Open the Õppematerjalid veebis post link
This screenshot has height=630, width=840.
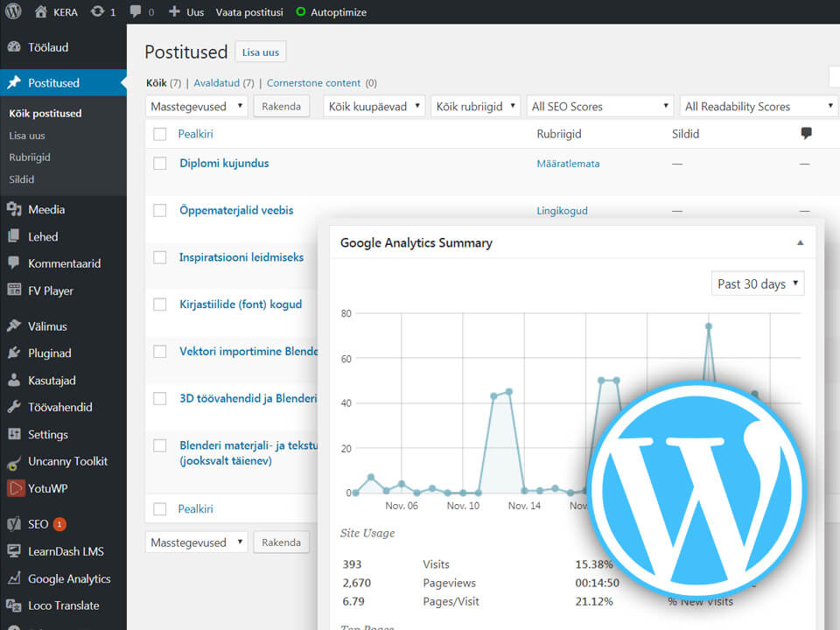pyautogui.click(x=236, y=211)
